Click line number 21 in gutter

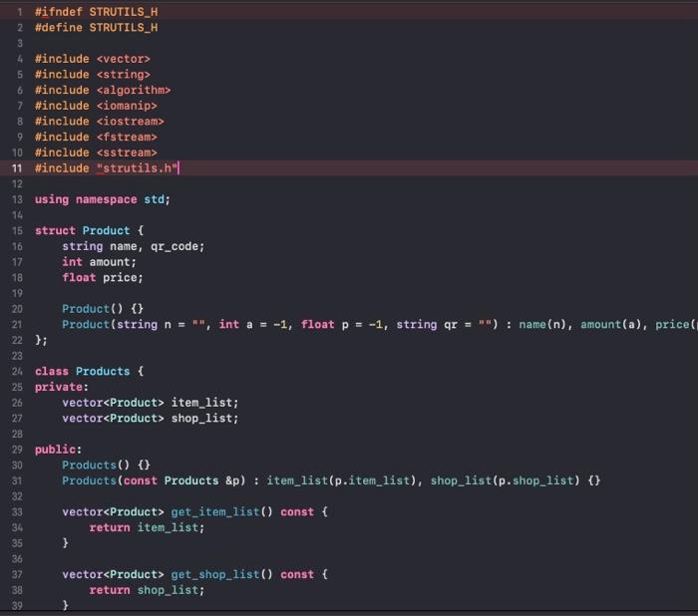(x=17, y=325)
